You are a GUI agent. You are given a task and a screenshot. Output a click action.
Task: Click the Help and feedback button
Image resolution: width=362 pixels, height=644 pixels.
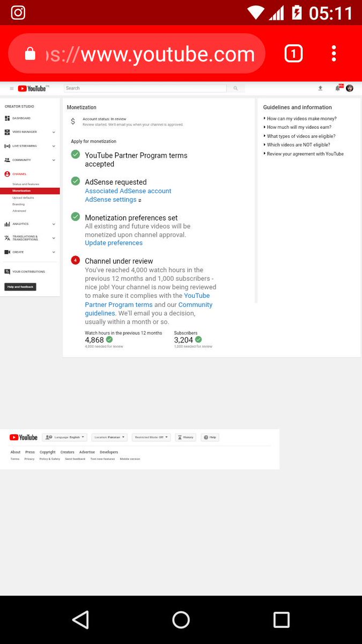[20, 287]
